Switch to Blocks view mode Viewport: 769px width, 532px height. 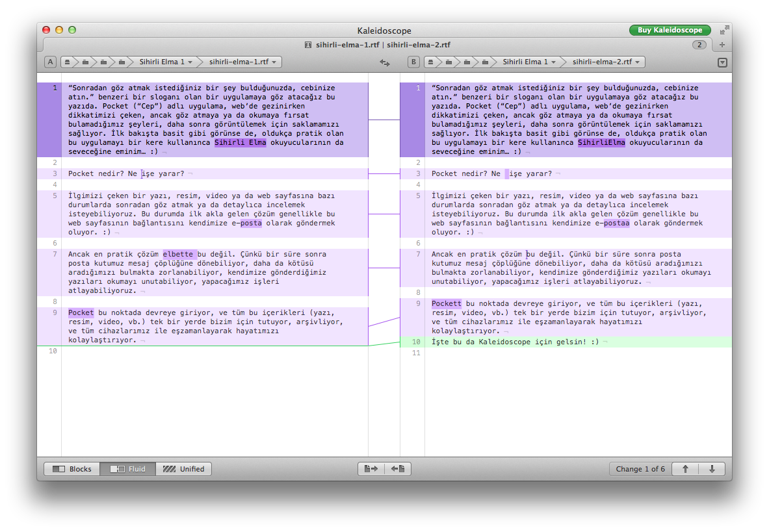pos(72,469)
